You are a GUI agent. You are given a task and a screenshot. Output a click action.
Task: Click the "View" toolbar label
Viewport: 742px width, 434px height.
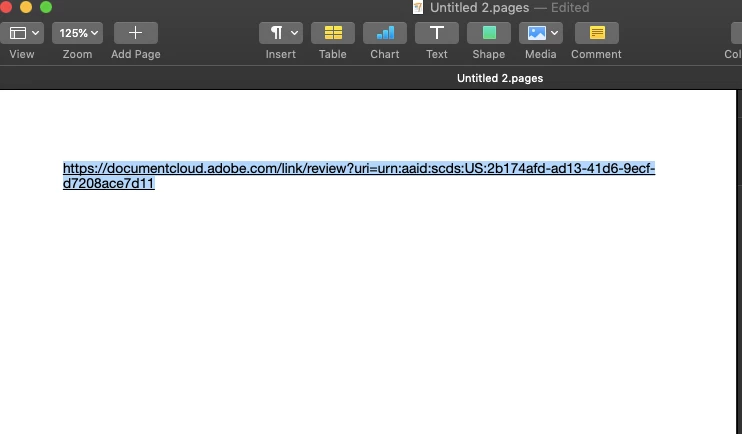tap(22, 54)
